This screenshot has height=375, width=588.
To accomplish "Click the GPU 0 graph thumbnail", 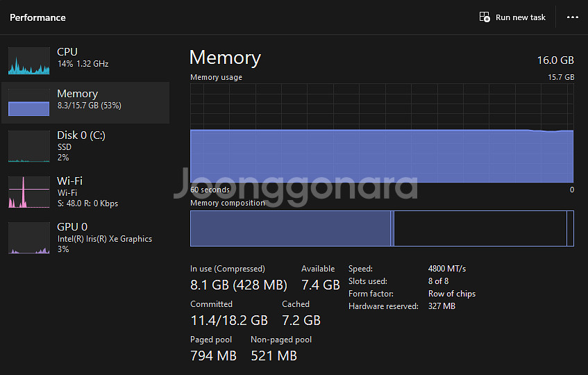I will pyautogui.click(x=29, y=238).
